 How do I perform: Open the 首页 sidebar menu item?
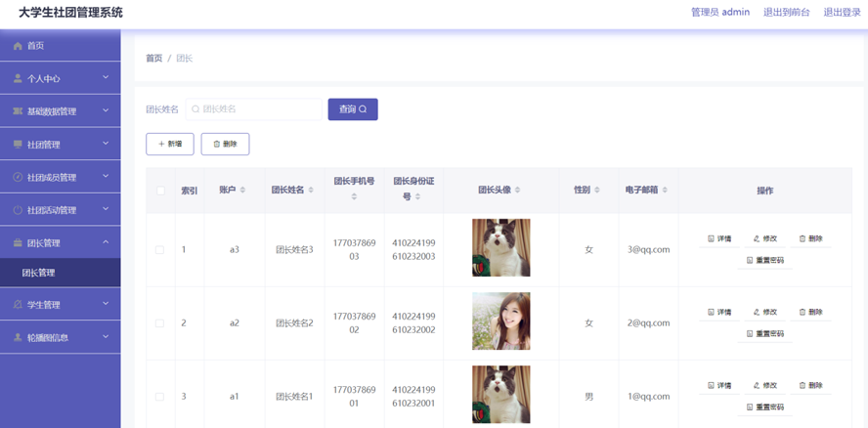coord(61,46)
